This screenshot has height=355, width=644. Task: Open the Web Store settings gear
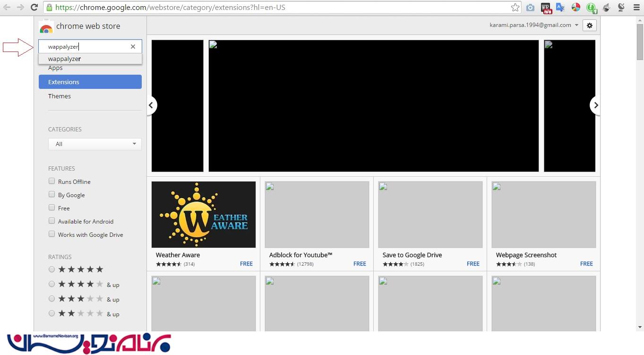tap(589, 26)
